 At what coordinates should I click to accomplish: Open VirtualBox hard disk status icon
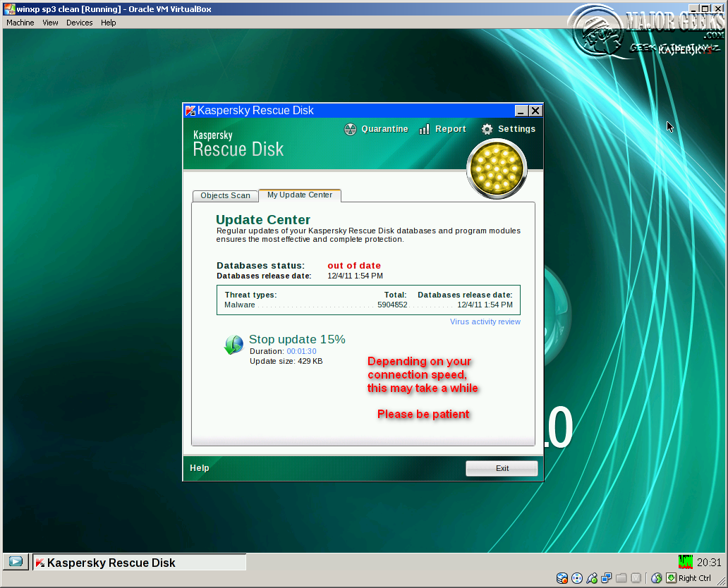click(x=562, y=577)
